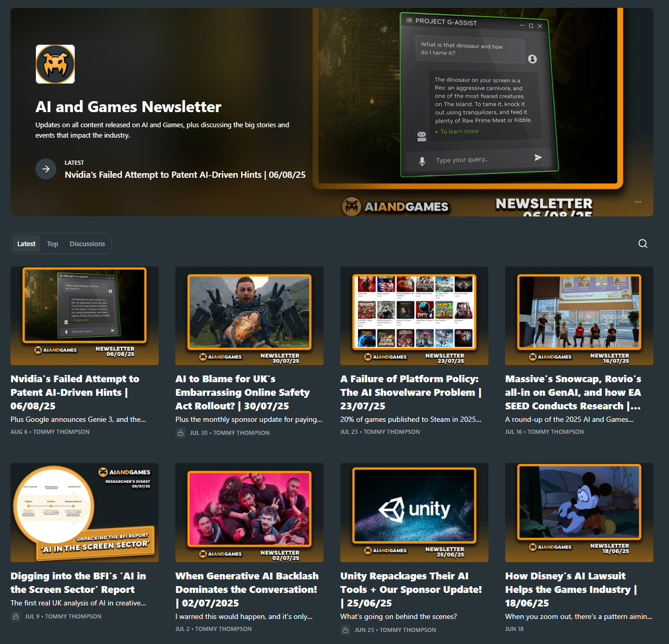The height and width of the screenshot is (644, 669).
Task: Click the 02/07/25 group photo thumbnail
Action: [249, 513]
